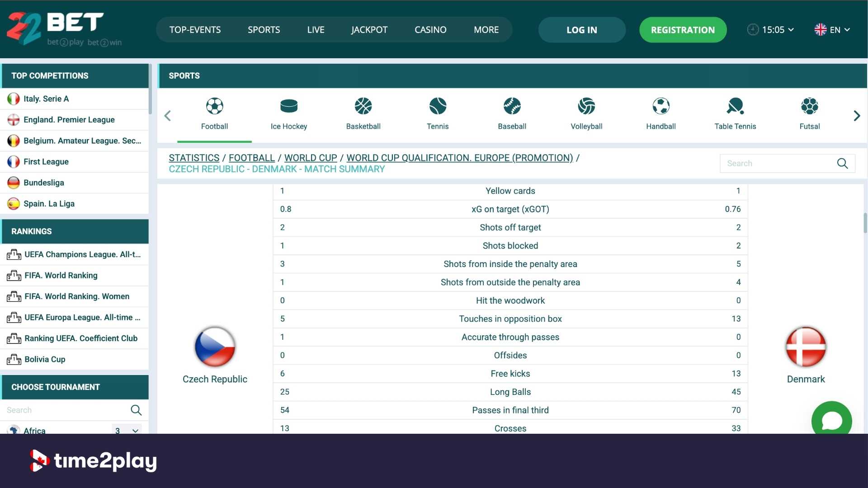Open the time zone dropdown showing 15:05
Screen dimensions: 868x488
coord(770,30)
